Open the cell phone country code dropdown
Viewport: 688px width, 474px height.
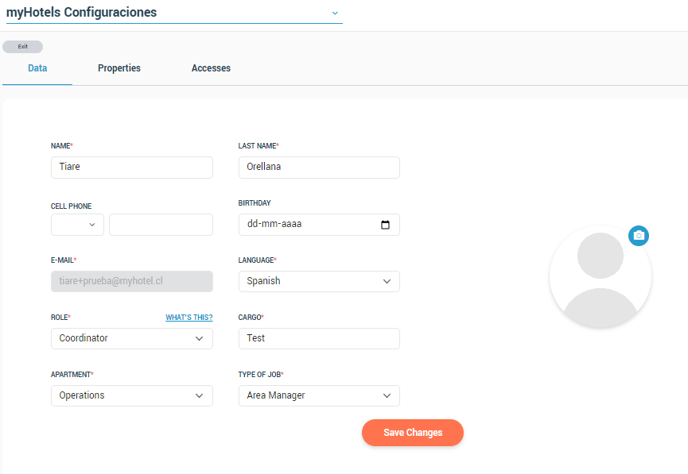[x=77, y=225]
